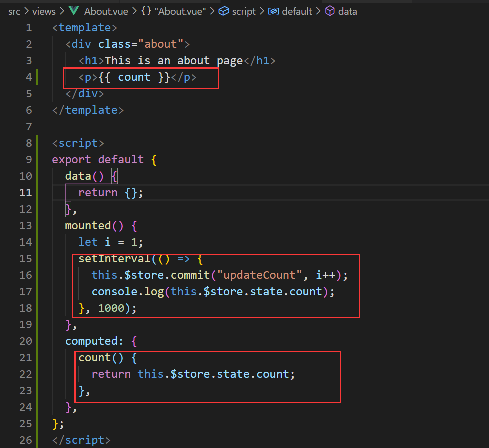This screenshot has height=448, width=489.
Task: Click the 'setInterval' function call
Action: 114,258
